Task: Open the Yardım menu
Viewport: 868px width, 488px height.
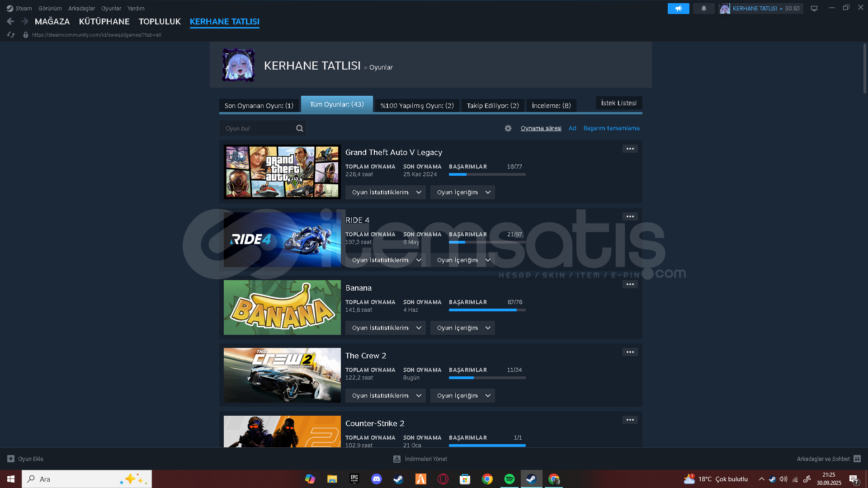Action: [x=136, y=9]
